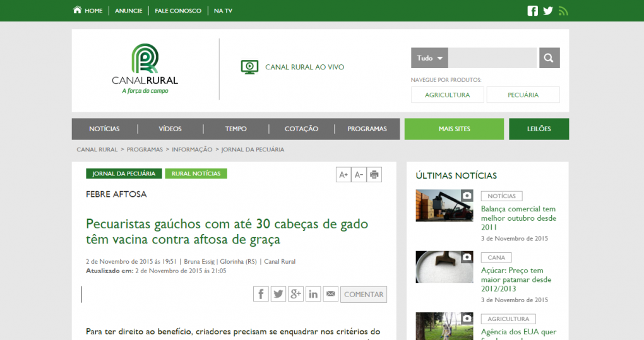Click the Facebook icon in top header
Screen dimensions: 644x340
click(x=532, y=11)
